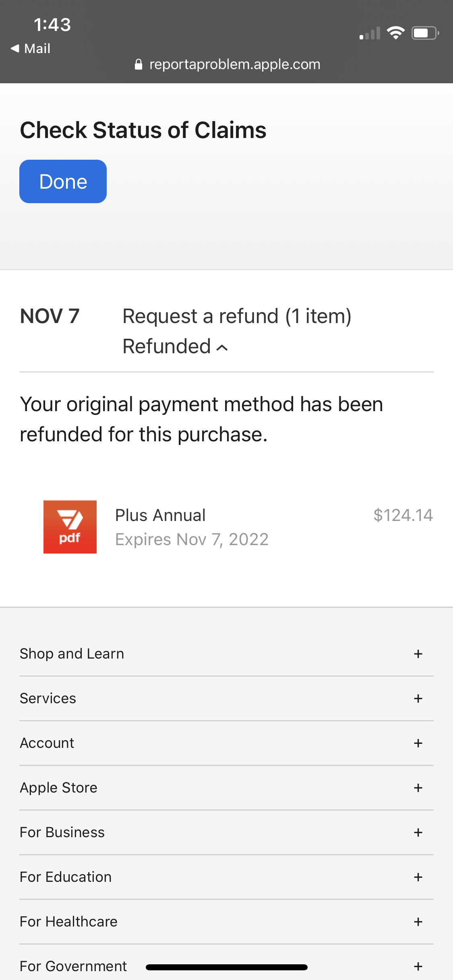Tap the red PDF app icon
This screenshot has height=980, width=453.
[70, 527]
